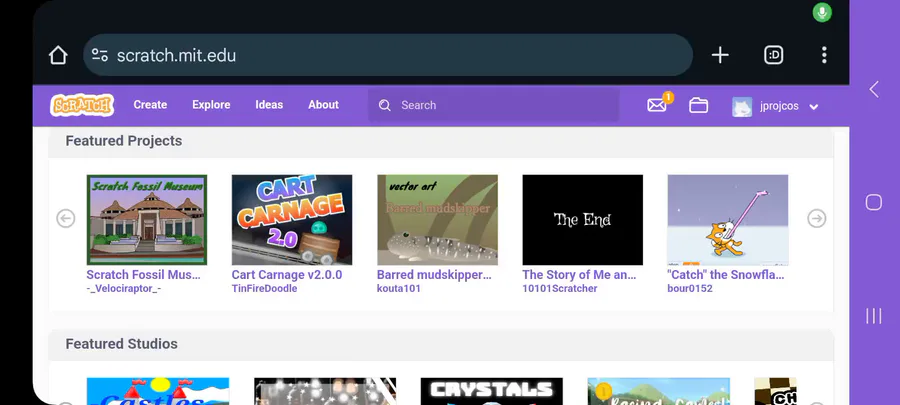900x405 pixels.
Task: Open the browser three-dot menu
Action: coord(824,55)
